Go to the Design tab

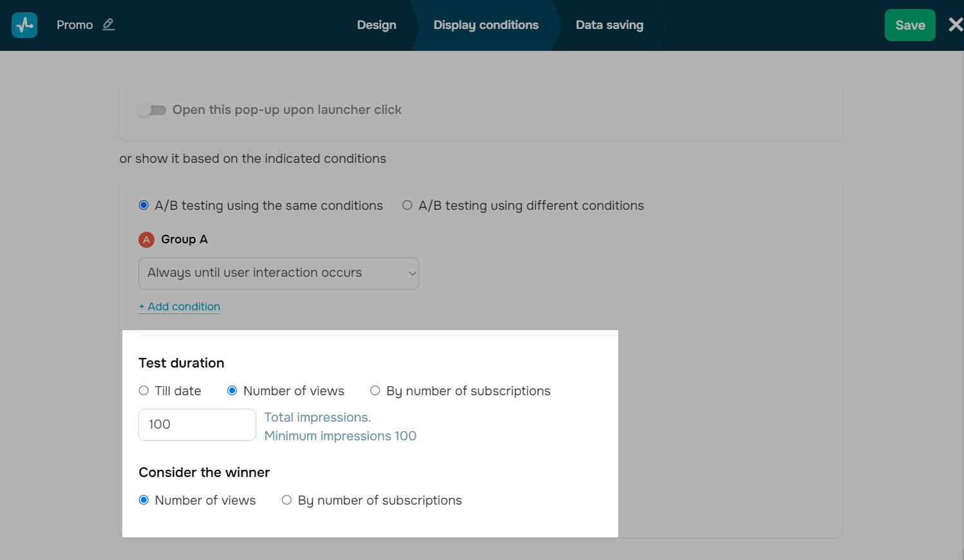coord(377,25)
